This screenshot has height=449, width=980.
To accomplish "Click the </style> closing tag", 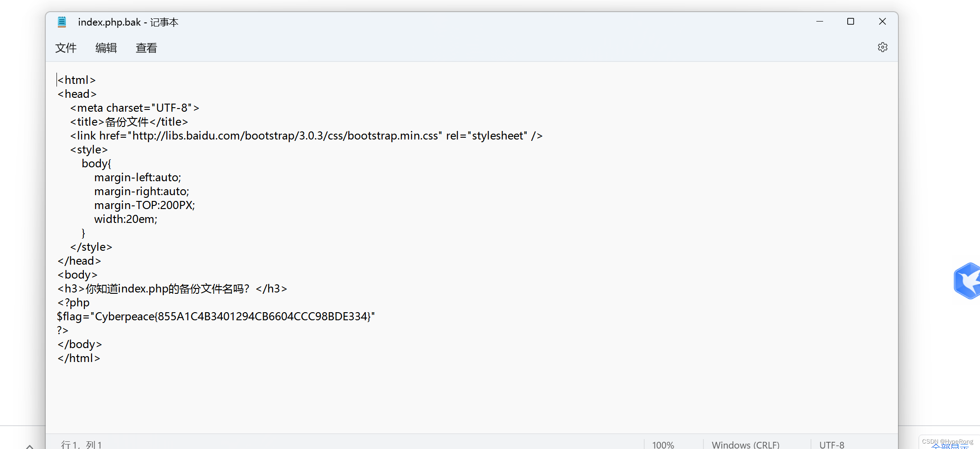I will click(91, 247).
